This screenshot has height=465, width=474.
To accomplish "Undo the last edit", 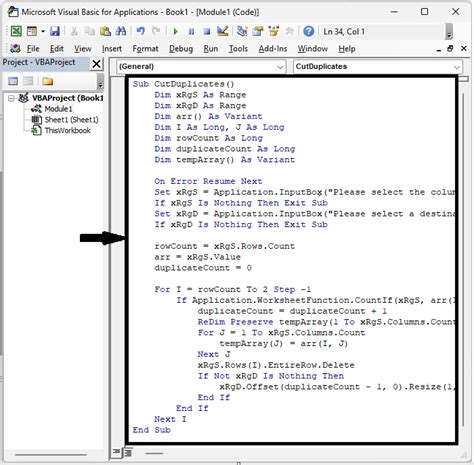I will 140,31.
